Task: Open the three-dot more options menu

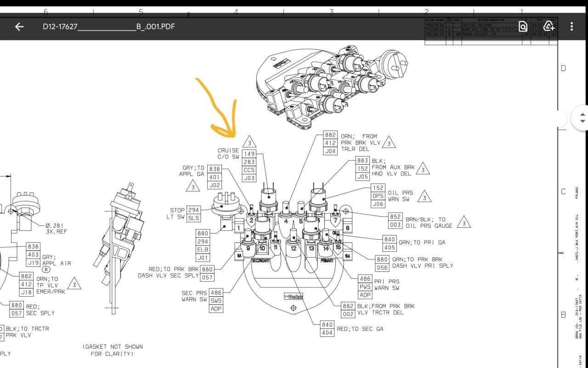Action: click(x=571, y=26)
